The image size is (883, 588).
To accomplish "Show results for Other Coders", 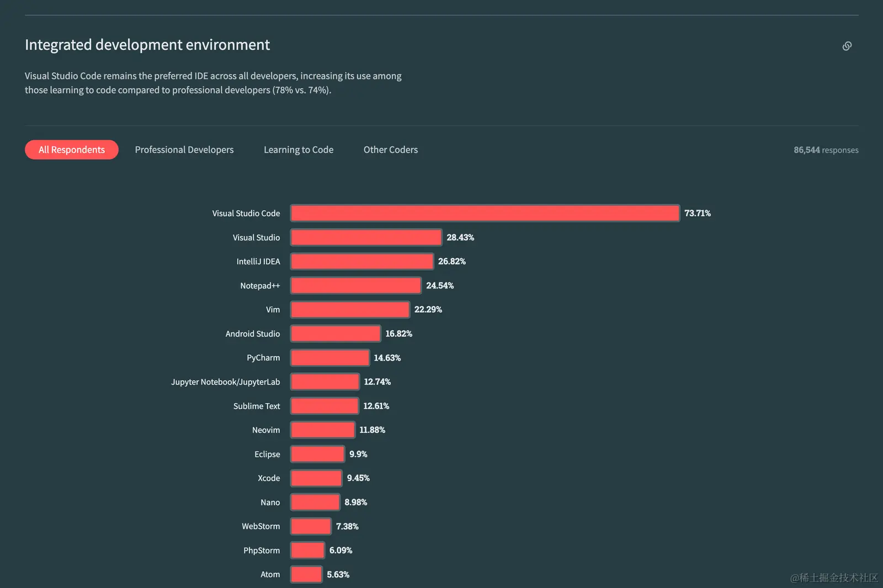I will point(391,149).
